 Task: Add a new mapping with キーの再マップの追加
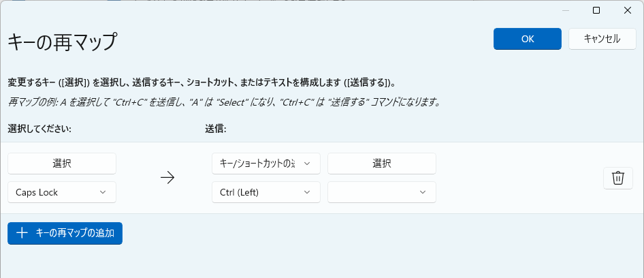tap(65, 233)
